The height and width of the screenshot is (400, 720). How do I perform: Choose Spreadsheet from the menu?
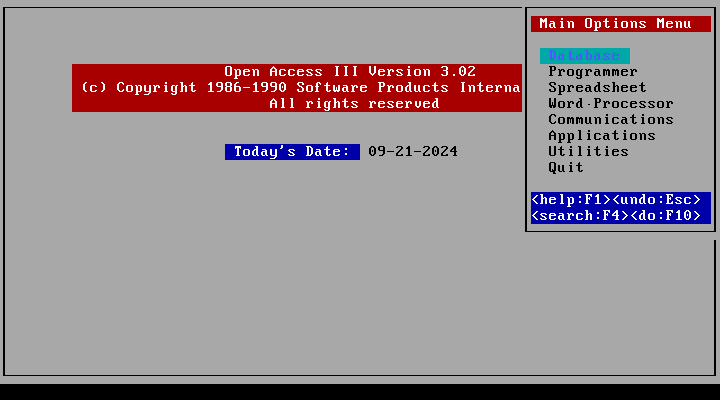[597, 87]
